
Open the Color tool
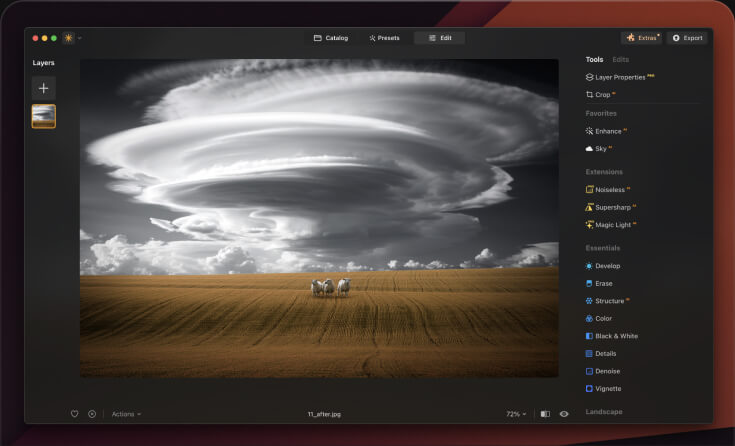point(599,318)
